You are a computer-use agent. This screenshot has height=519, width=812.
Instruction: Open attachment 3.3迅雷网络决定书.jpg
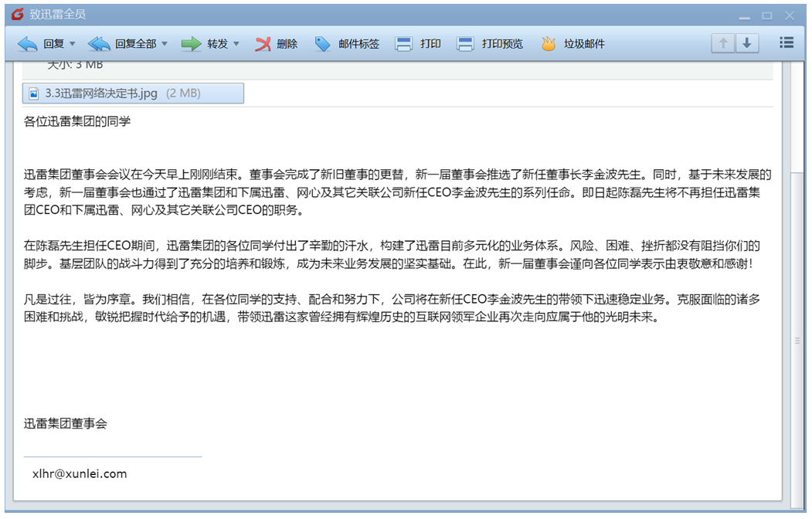coord(133,93)
